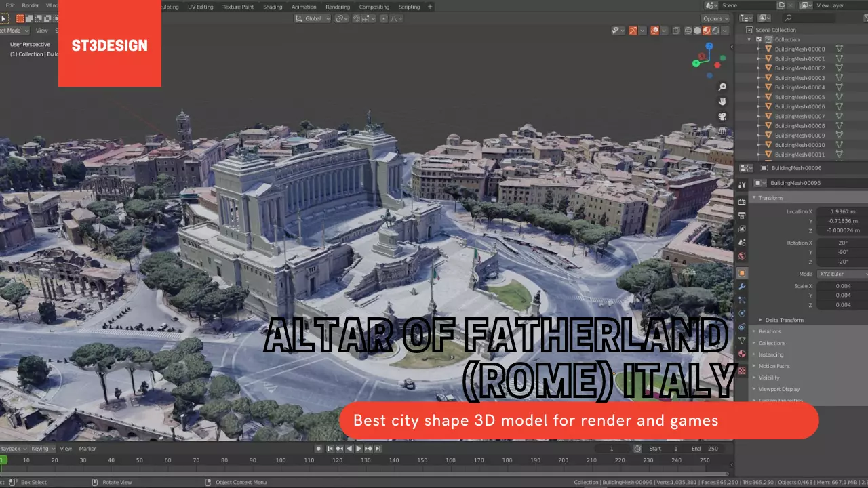Collapse the Transform panel
The height and width of the screenshot is (488, 868).
pos(753,198)
